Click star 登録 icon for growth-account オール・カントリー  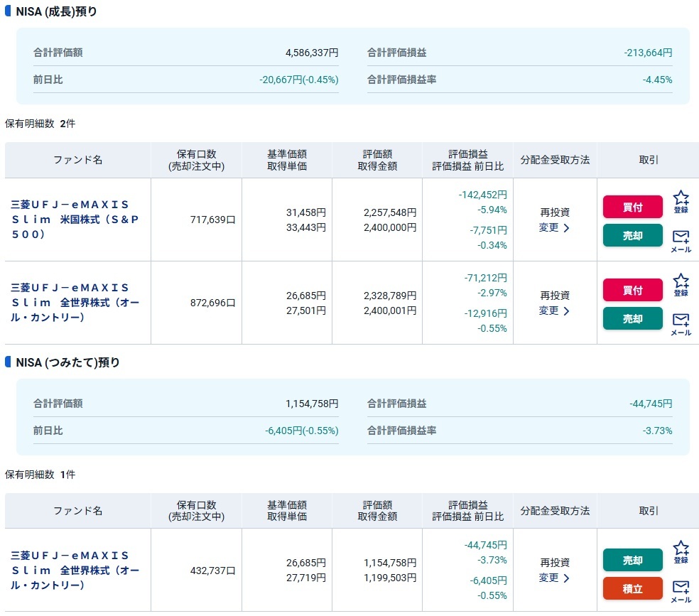point(681,285)
